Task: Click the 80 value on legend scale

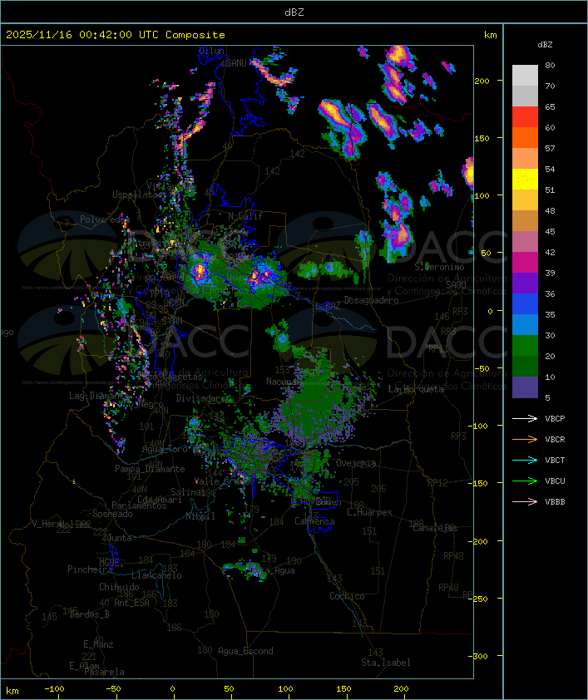Action: (x=550, y=65)
